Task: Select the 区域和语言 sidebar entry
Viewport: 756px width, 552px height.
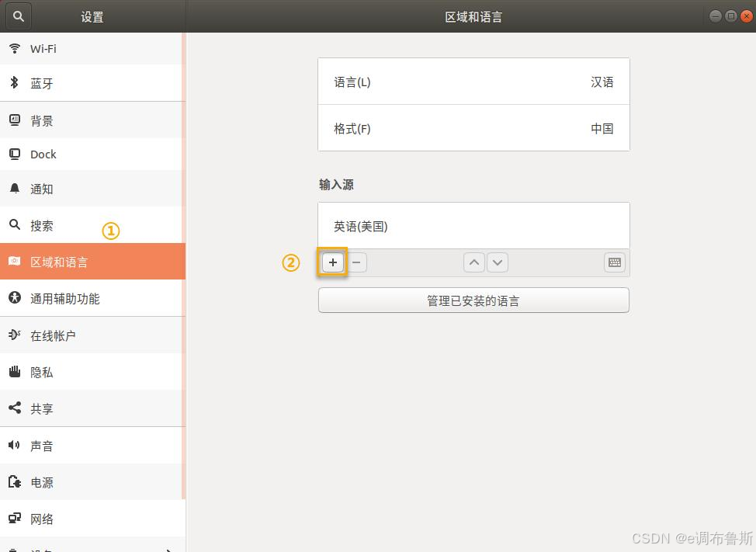Action: pos(92,262)
